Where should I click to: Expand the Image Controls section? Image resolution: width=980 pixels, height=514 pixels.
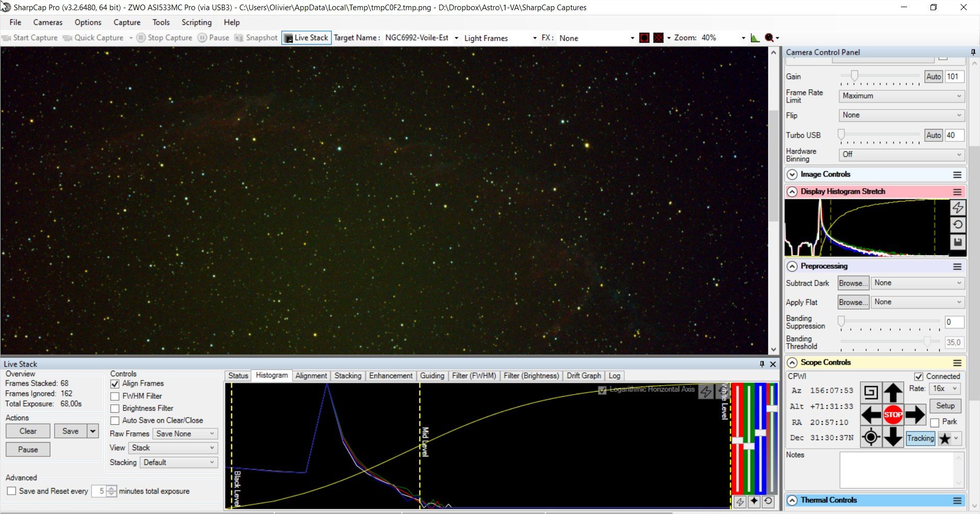click(x=792, y=174)
